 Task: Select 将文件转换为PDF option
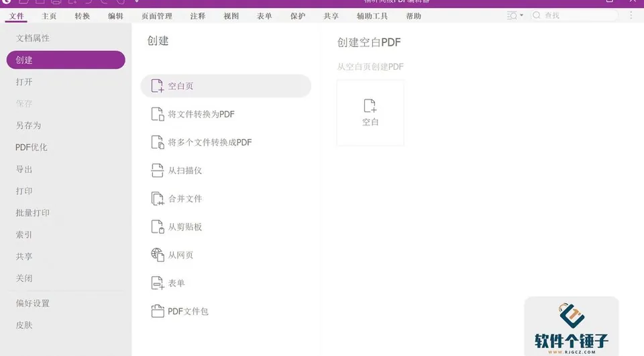(x=226, y=114)
